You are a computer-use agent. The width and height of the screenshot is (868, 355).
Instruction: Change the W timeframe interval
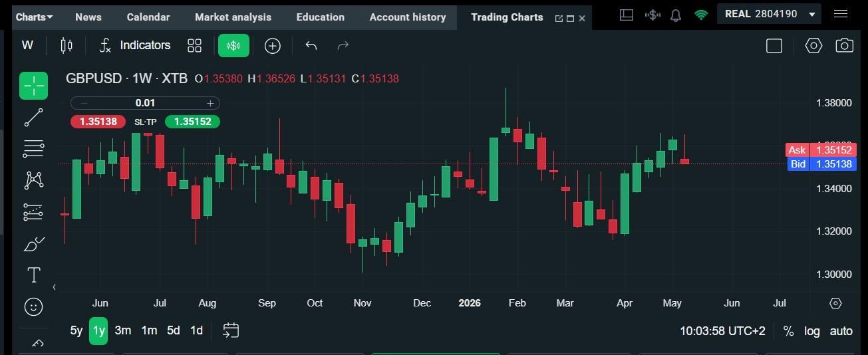pyautogui.click(x=27, y=45)
